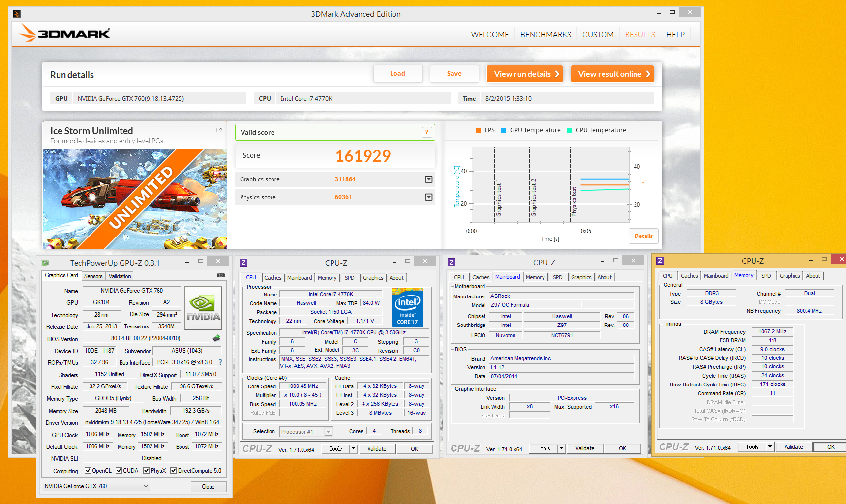Click GPU-Z screenshot camera icon
846x504 pixels.
point(221,275)
